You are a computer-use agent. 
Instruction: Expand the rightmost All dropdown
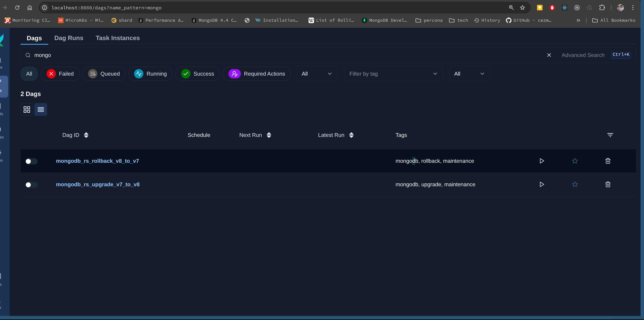pyautogui.click(x=469, y=74)
